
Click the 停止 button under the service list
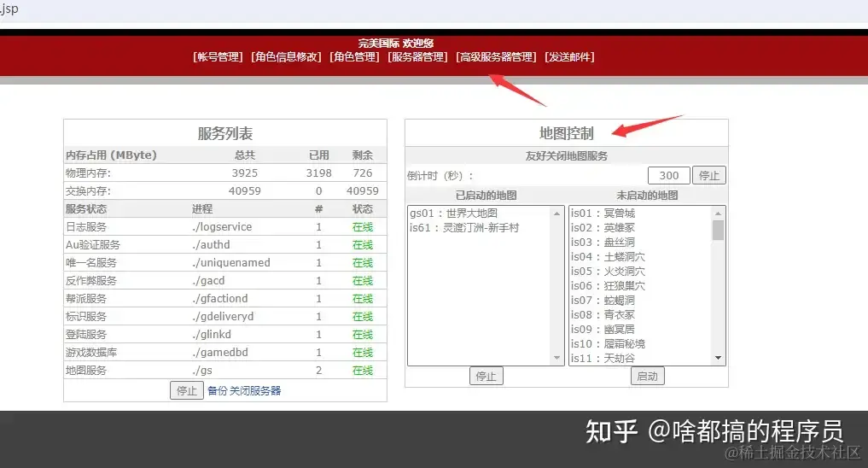187,390
